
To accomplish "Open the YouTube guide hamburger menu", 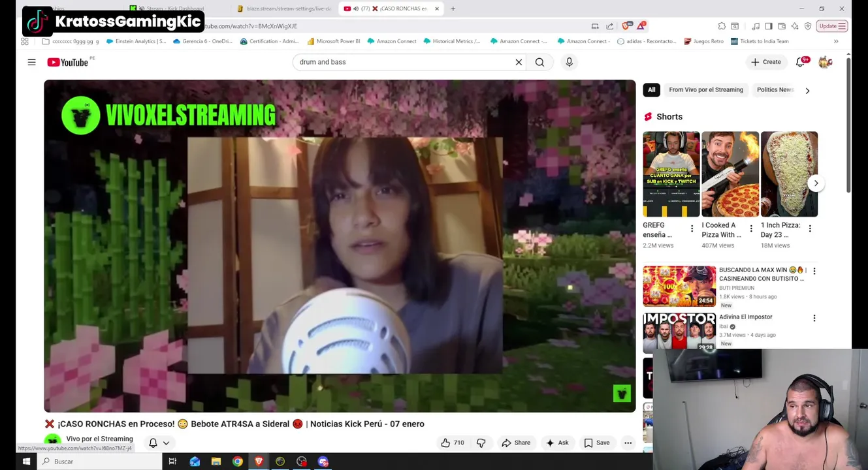I will [31, 62].
